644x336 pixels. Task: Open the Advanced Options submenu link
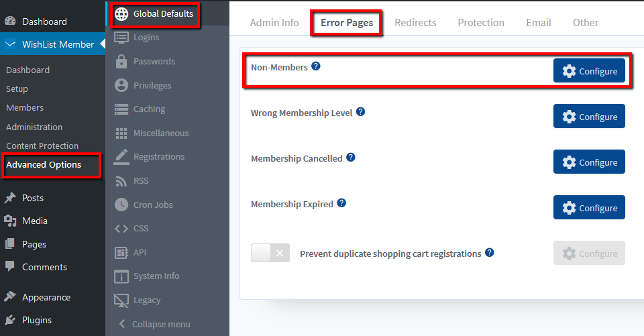[44, 165]
